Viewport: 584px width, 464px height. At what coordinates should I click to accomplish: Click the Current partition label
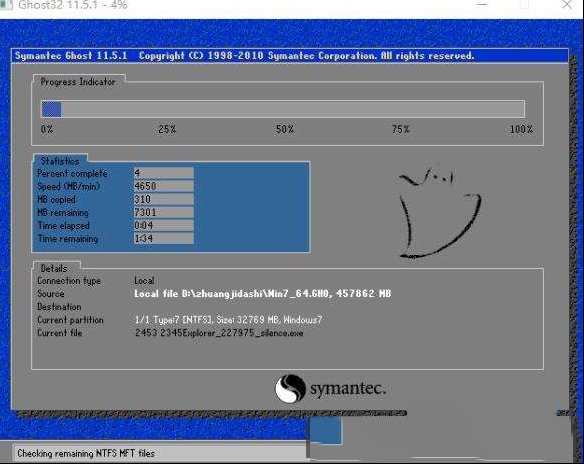pos(70,320)
